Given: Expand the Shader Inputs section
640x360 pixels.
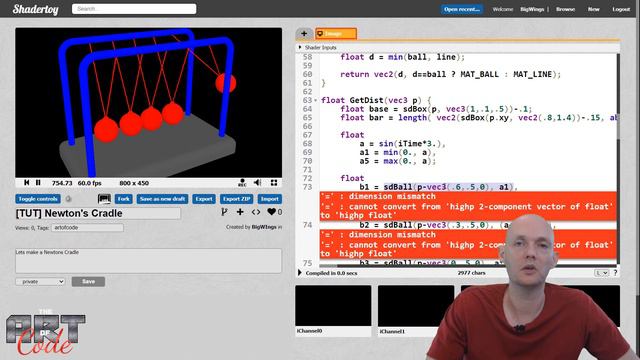Looking at the screenshot, I should click(318, 47).
